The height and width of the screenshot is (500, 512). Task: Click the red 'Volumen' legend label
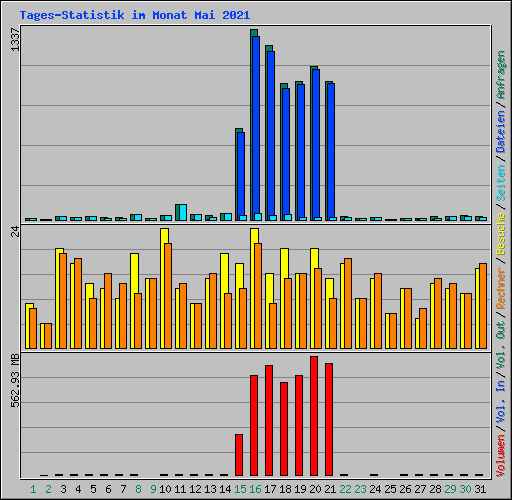tap(501, 456)
